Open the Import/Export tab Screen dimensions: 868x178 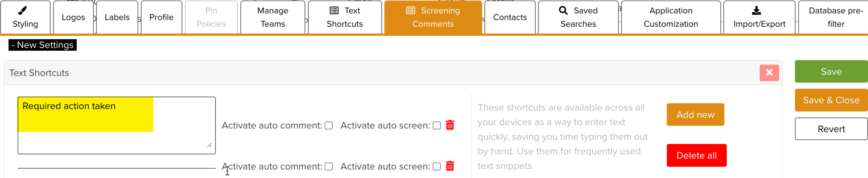[x=759, y=17]
